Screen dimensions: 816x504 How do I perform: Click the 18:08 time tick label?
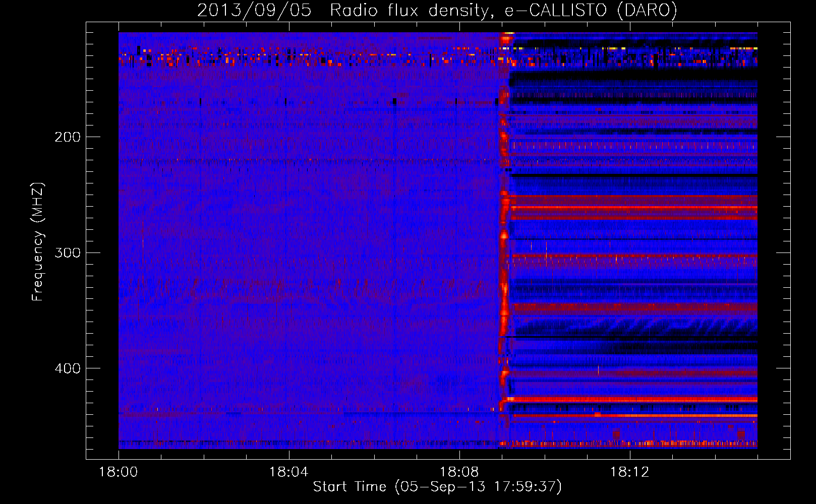(459, 472)
